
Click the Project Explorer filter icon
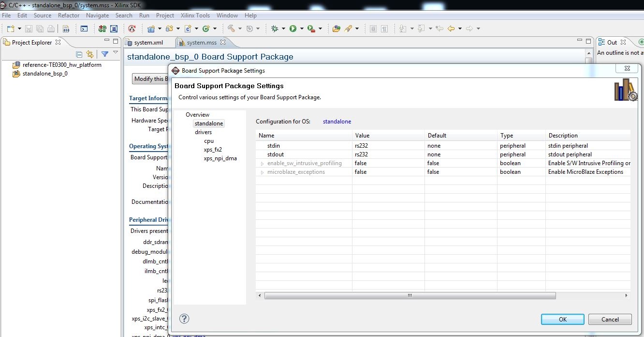(104, 54)
